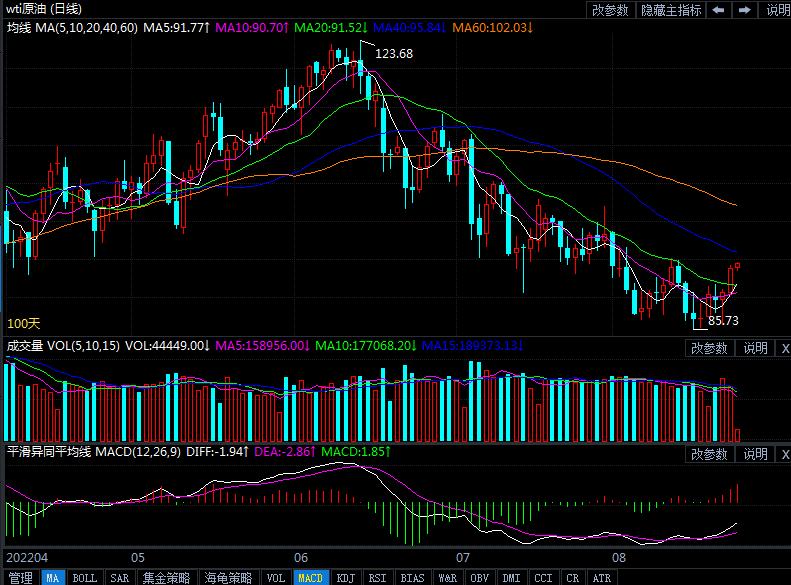This screenshot has height=585, width=791.
Task: Open 说明 in the volume panel
Action: point(754,348)
